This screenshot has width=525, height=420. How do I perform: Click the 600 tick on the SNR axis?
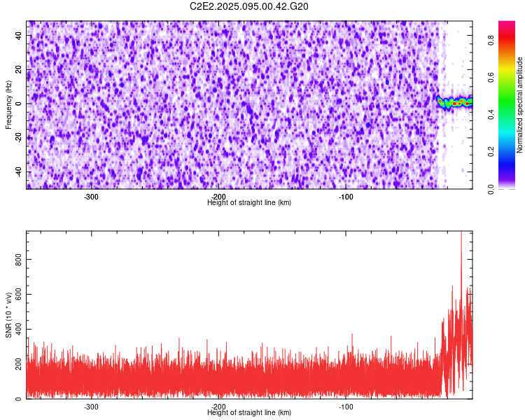[18, 295]
